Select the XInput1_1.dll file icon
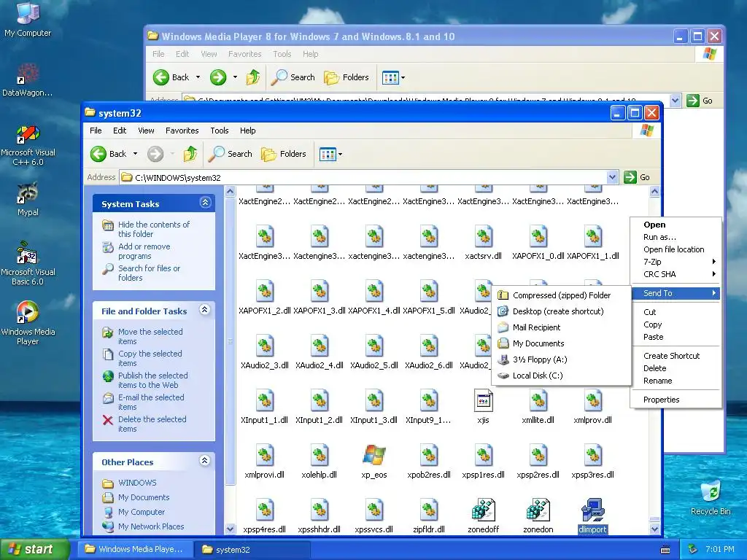747x560 pixels. pos(264,400)
